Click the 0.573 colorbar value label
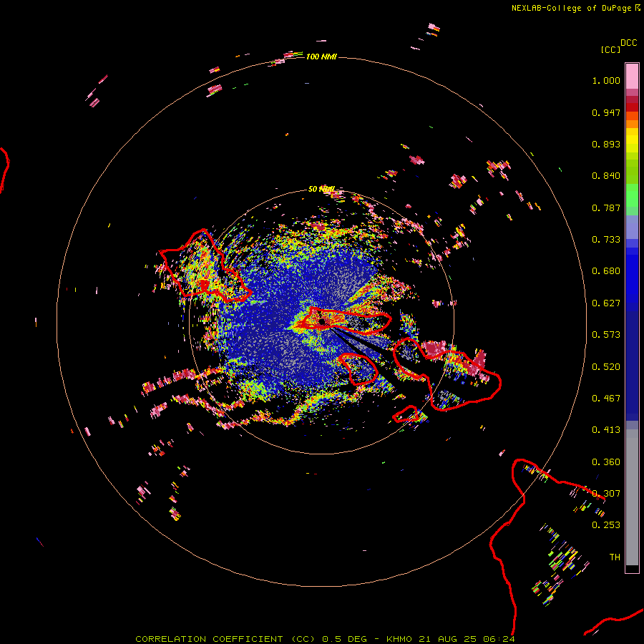Screen dimensions: 644x644 [606, 335]
